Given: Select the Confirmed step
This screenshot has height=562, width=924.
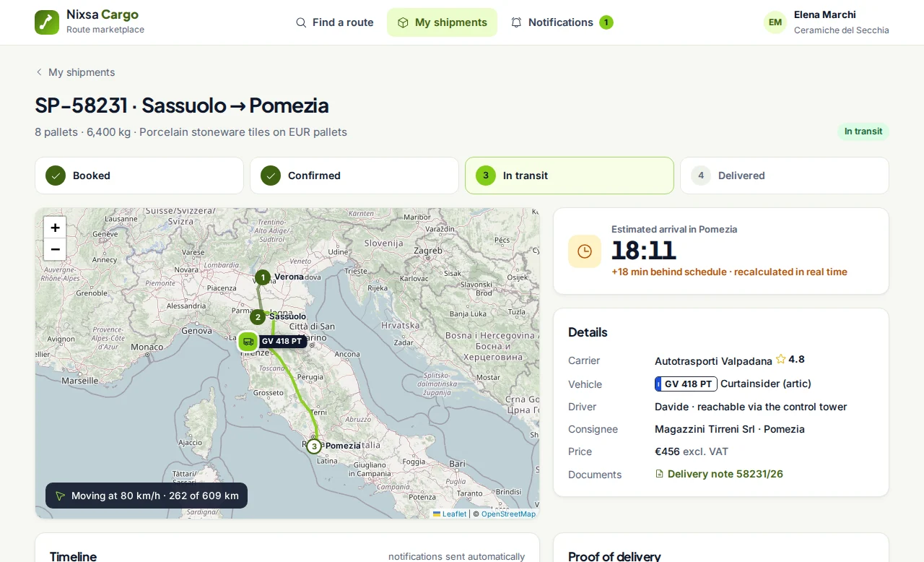Looking at the screenshot, I should 354,176.
